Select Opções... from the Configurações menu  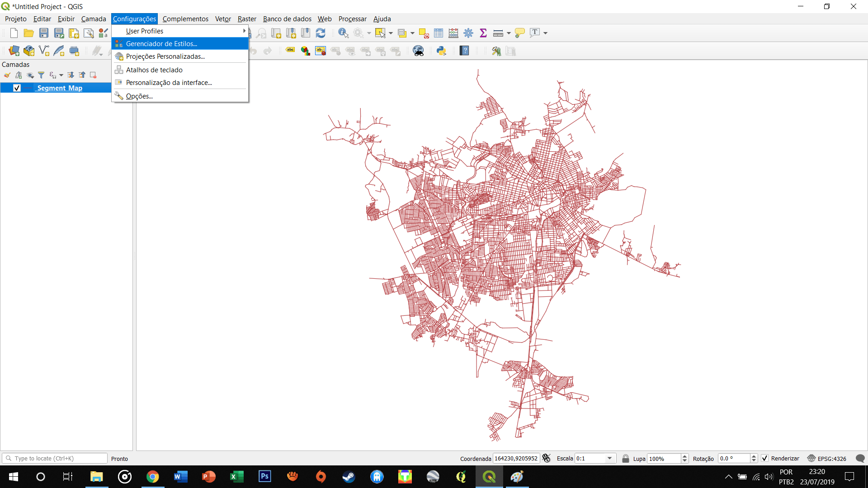coord(138,96)
